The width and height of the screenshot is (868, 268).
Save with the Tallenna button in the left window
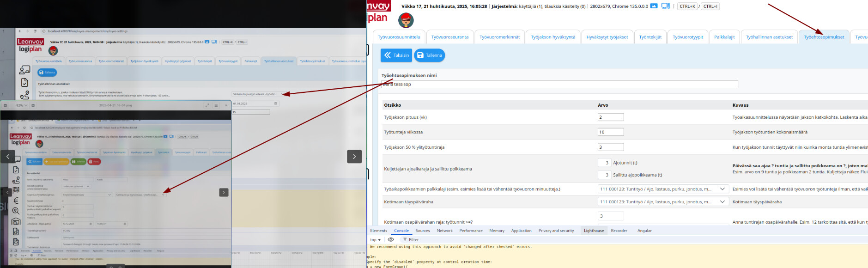point(47,73)
